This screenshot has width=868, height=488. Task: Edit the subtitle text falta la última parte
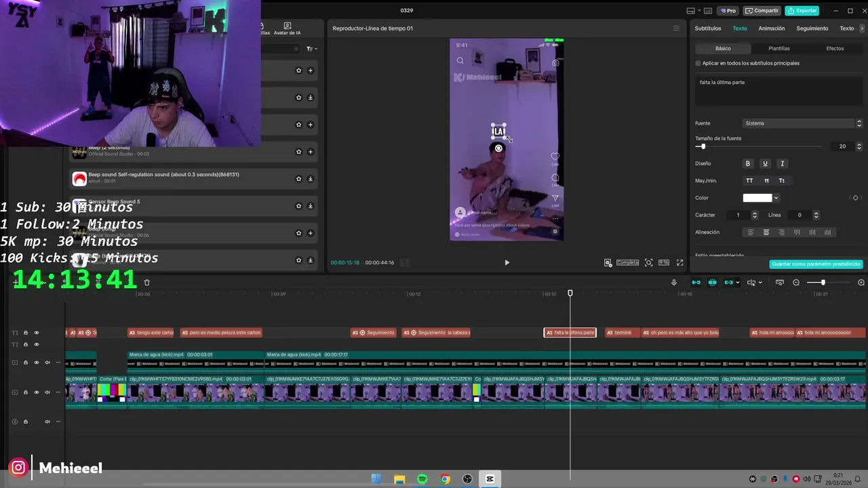778,91
